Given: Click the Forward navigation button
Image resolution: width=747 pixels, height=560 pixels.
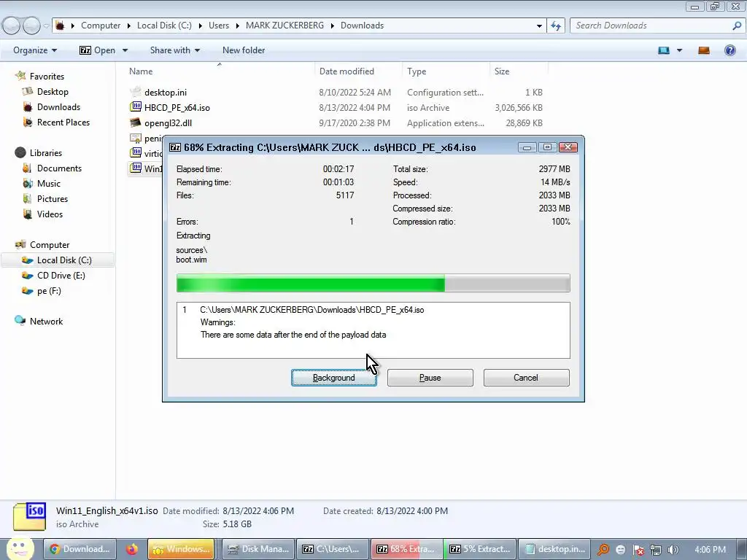Looking at the screenshot, I should 31,26.
